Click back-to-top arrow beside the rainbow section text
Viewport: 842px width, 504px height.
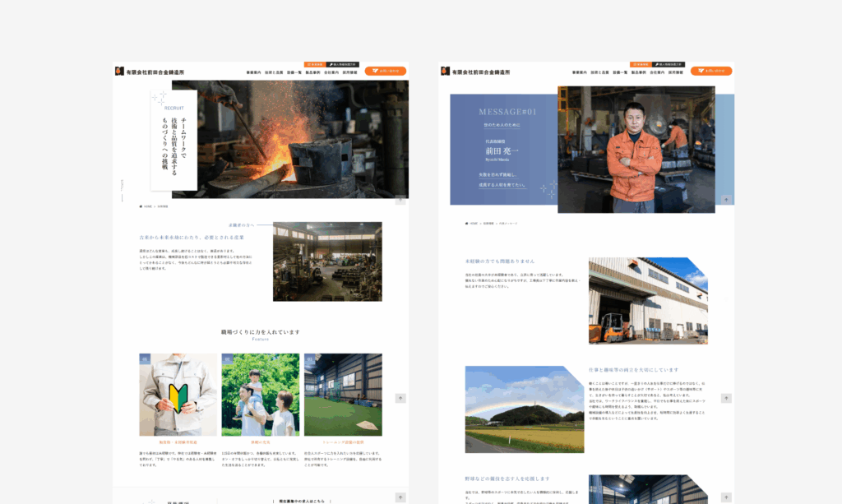[726, 398]
